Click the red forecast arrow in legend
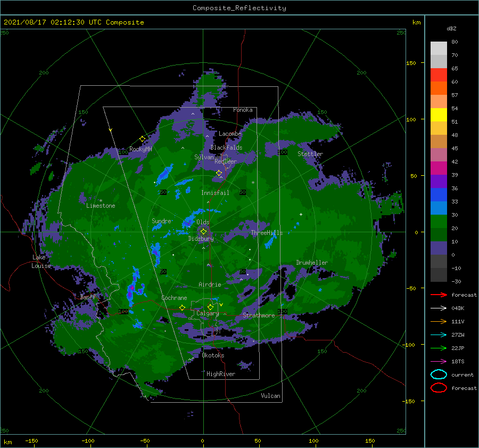Viewport: 479px width, 448px height. click(x=439, y=295)
